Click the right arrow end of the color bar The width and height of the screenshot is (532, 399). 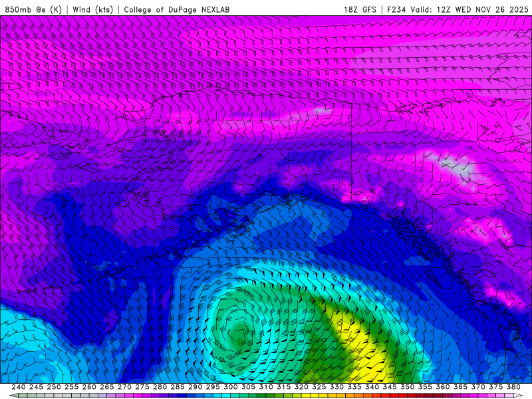[x=519, y=396]
